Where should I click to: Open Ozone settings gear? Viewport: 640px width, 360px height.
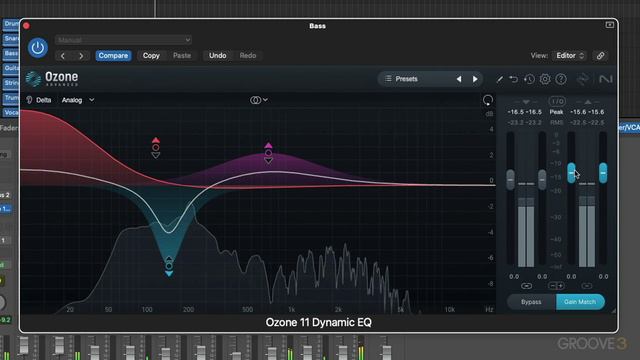[545, 79]
